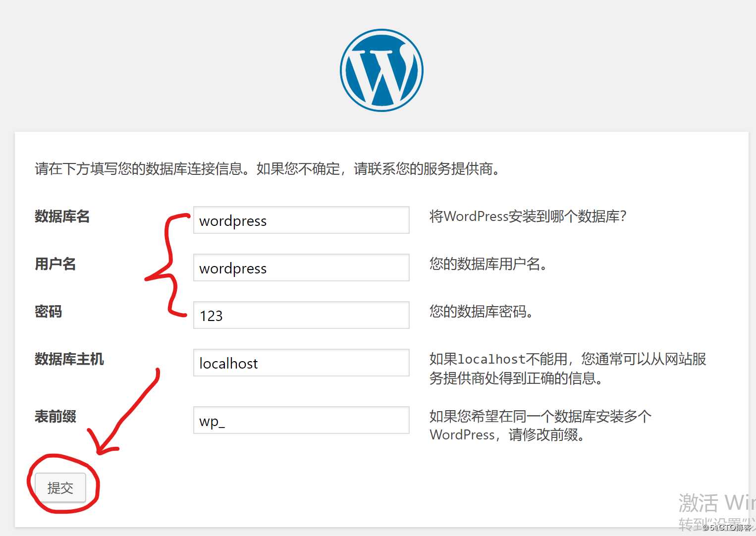Screen dimensions: 756x536
Task: Click the 数据库名 label
Action: 62,216
